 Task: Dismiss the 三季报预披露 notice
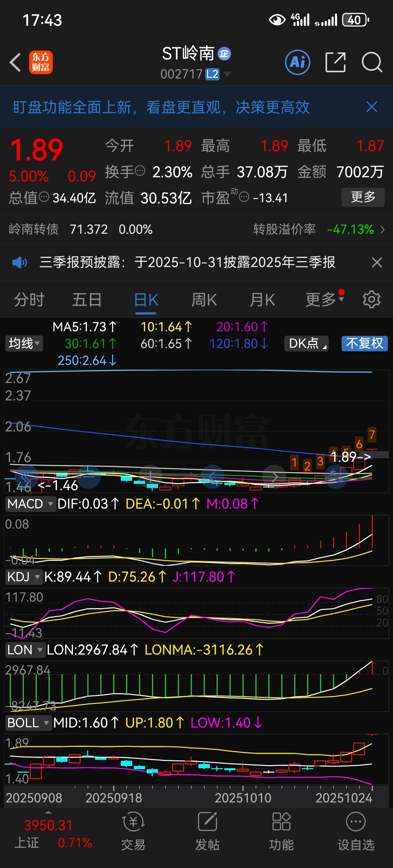click(x=377, y=262)
